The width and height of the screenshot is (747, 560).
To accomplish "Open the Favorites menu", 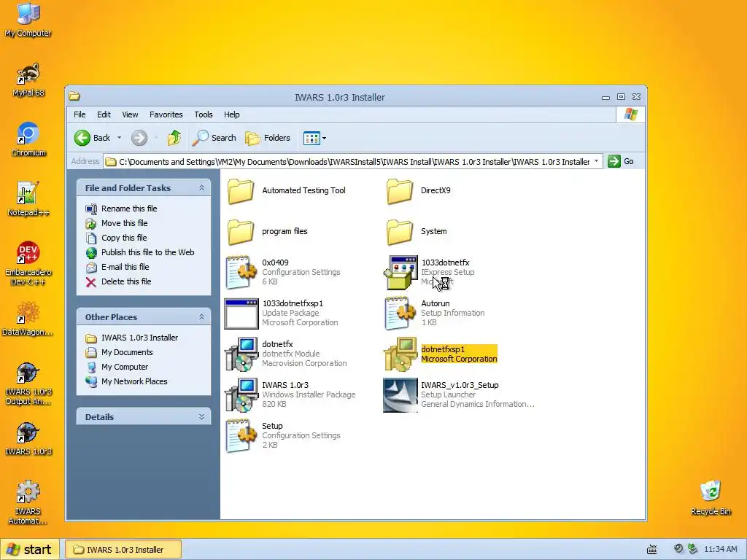I will pos(166,114).
